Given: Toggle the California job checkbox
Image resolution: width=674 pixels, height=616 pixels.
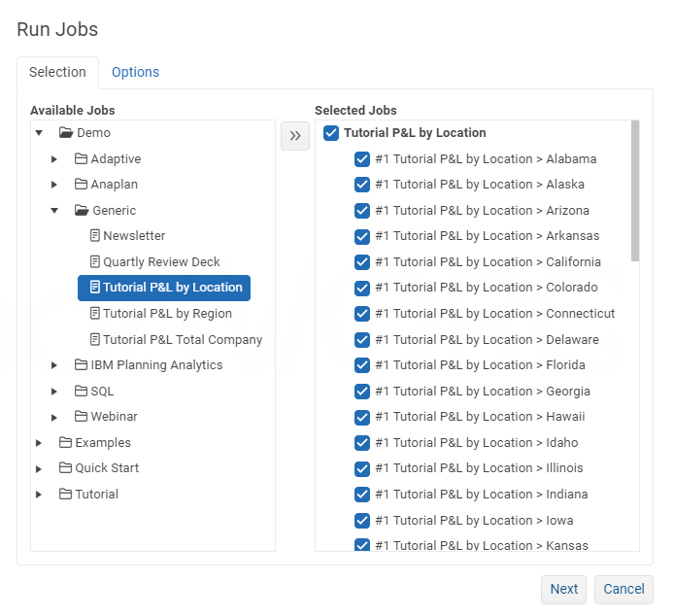Looking at the screenshot, I should [x=362, y=262].
